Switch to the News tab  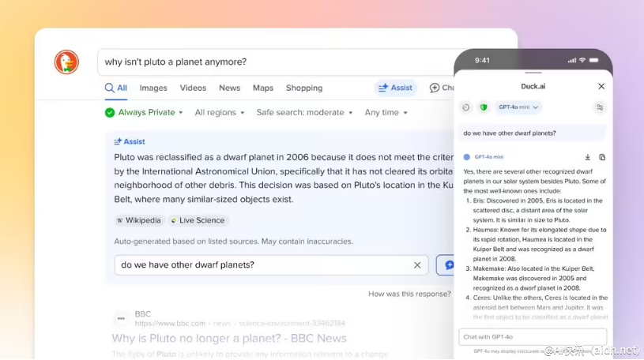[x=229, y=88]
